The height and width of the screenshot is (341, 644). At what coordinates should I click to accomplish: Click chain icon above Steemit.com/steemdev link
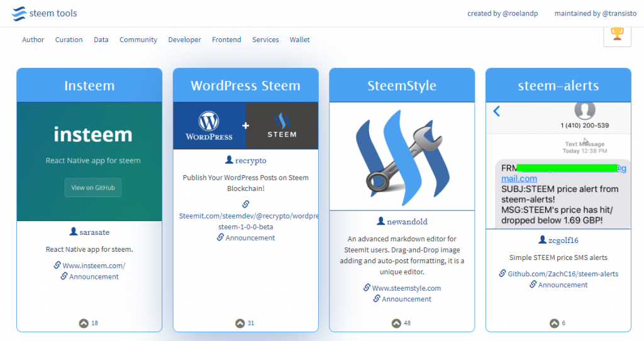point(246,204)
